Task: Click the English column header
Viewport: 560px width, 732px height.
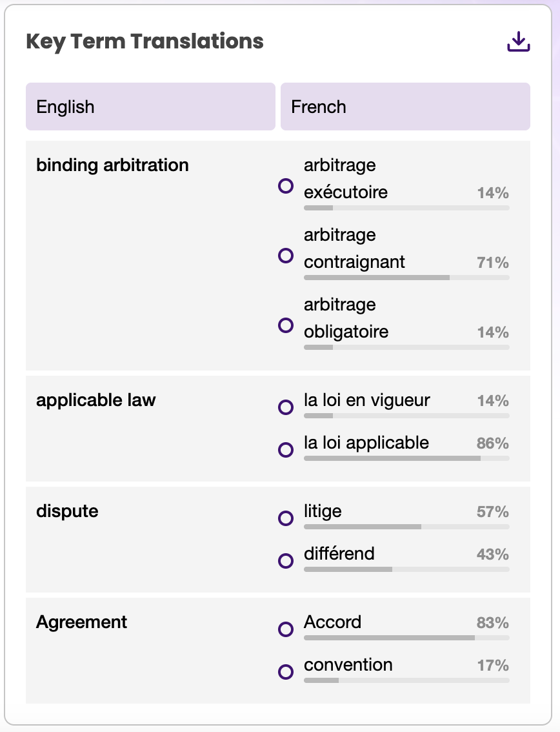Action: [150, 107]
